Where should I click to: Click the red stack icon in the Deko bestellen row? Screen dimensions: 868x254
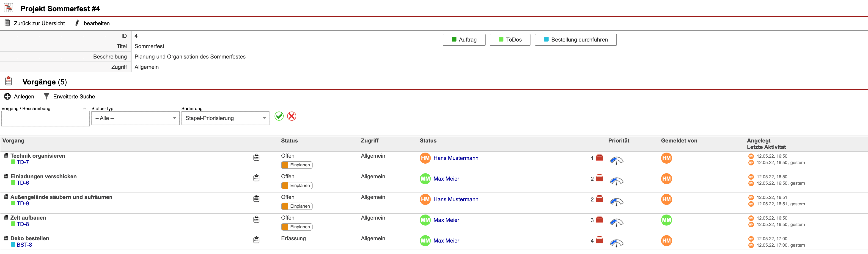tap(599, 240)
